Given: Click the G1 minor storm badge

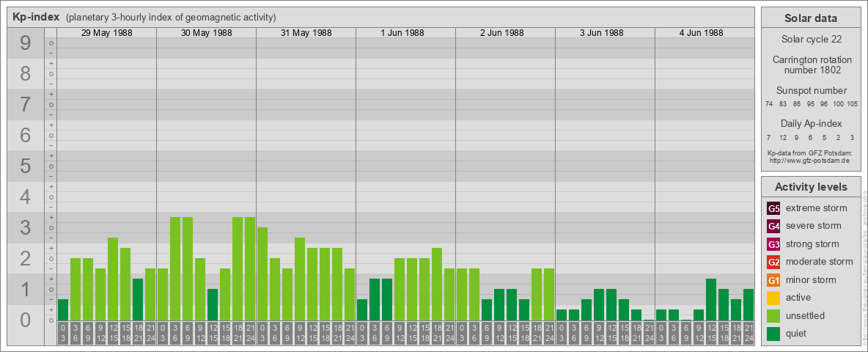Looking at the screenshot, I should pos(773,280).
